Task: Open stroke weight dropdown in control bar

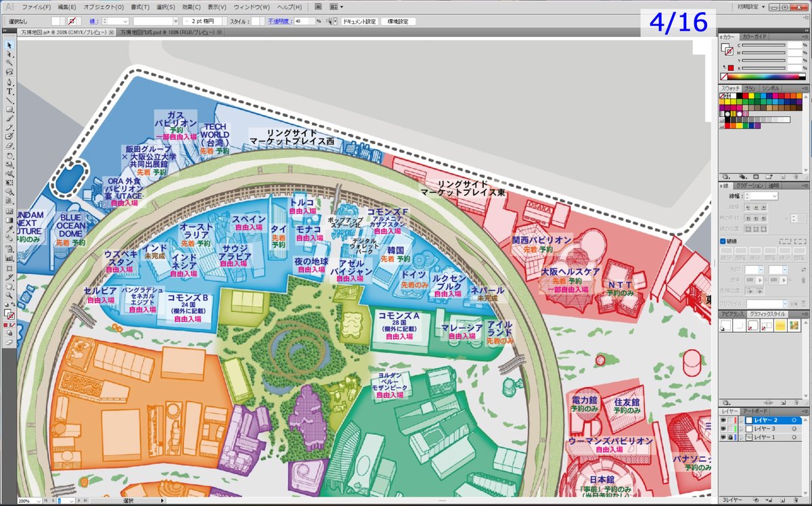Action: (126, 21)
